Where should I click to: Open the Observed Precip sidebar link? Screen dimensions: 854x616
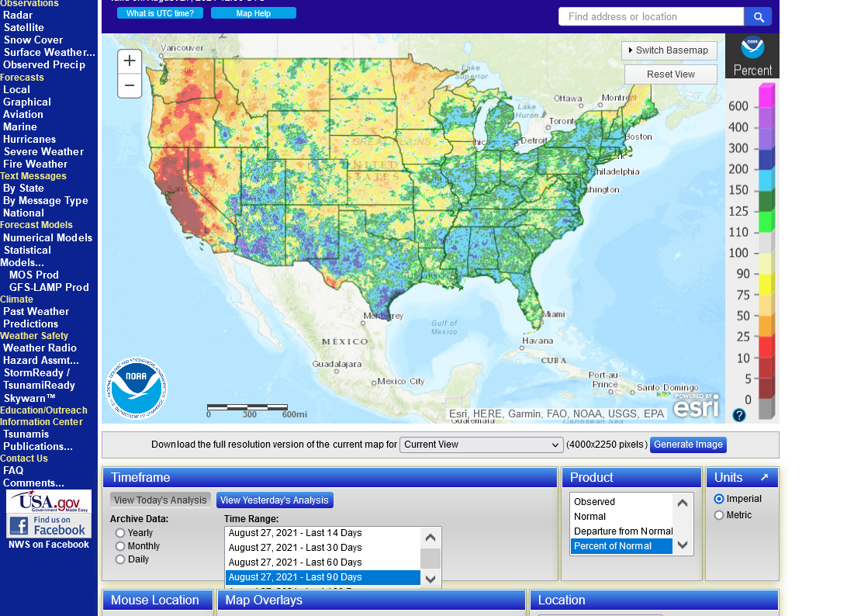click(x=44, y=65)
